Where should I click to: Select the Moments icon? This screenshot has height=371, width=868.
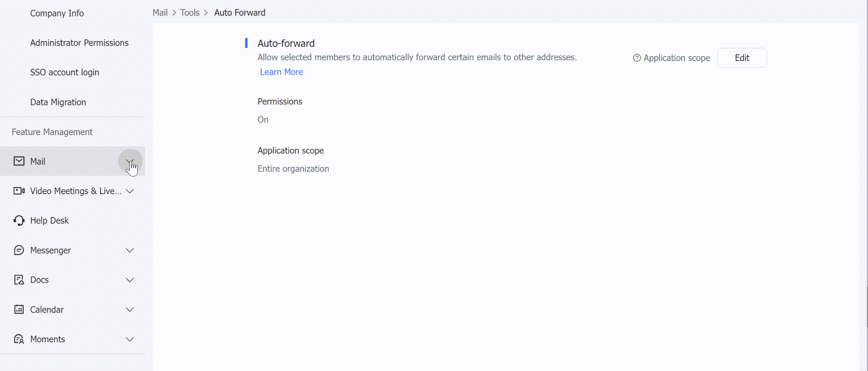[x=19, y=339]
